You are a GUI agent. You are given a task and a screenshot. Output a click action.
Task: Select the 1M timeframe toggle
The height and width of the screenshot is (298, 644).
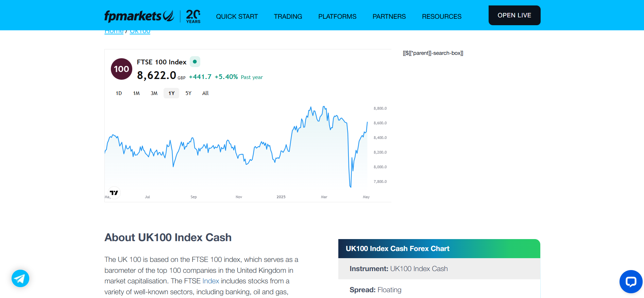[x=136, y=93]
